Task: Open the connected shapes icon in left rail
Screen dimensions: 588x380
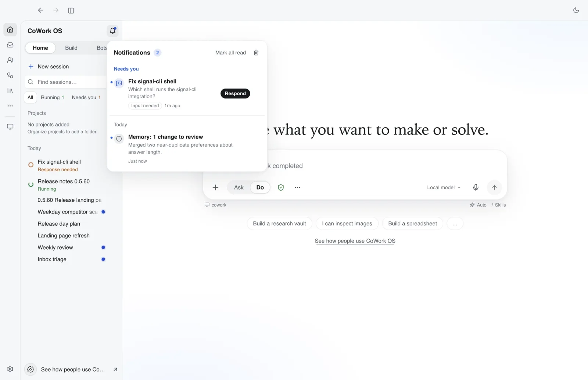Action: (10, 75)
